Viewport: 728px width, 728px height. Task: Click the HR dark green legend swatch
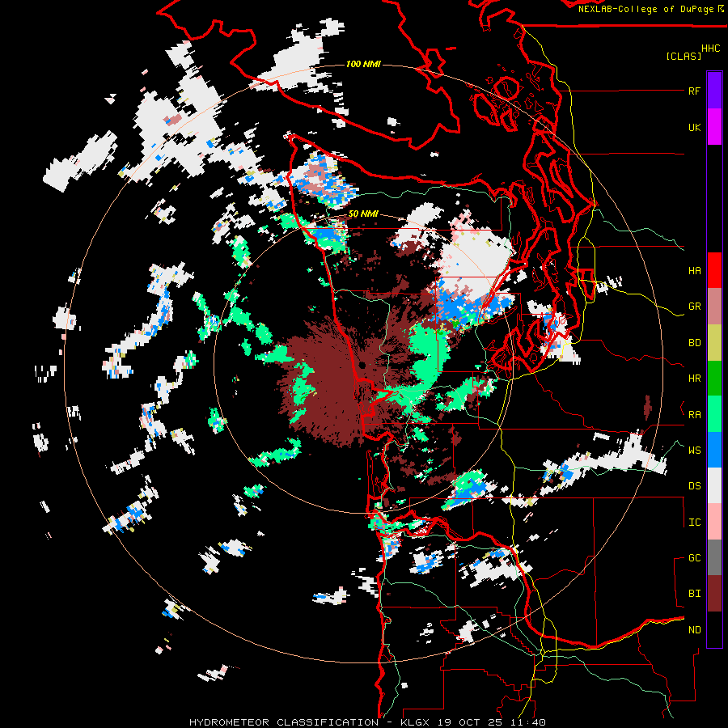714,379
